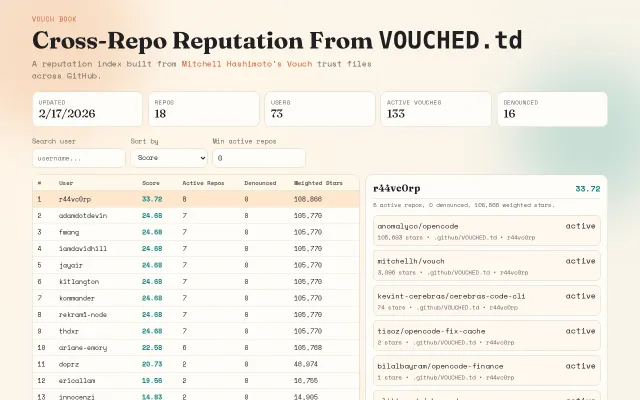Screen dimensions: 640x400
Task: Click the Active Vouches 133 stat card
Action: [x=436, y=109]
